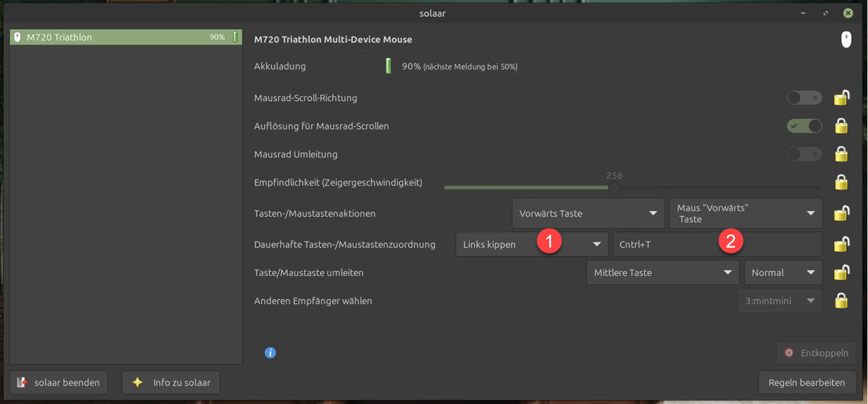Click Regeln bearbeiten button
This screenshot has height=404, width=868.
coord(807,382)
